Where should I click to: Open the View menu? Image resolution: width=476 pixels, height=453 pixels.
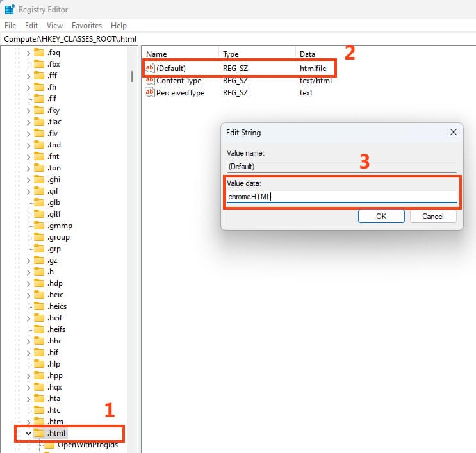[x=54, y=26]
